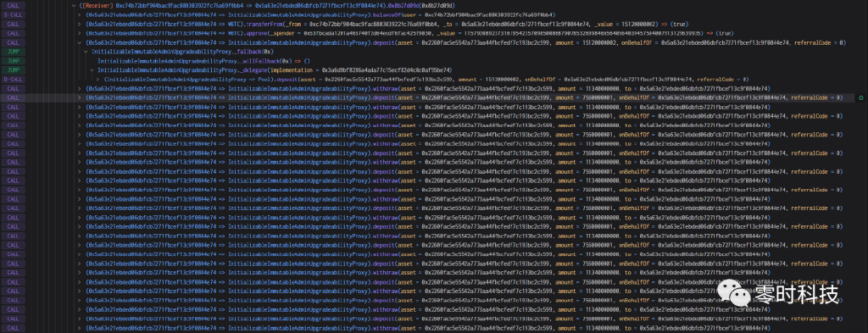Click the green debug icon on highlighted row
This screenshot has height=333, width=868.
coord(861,98)
